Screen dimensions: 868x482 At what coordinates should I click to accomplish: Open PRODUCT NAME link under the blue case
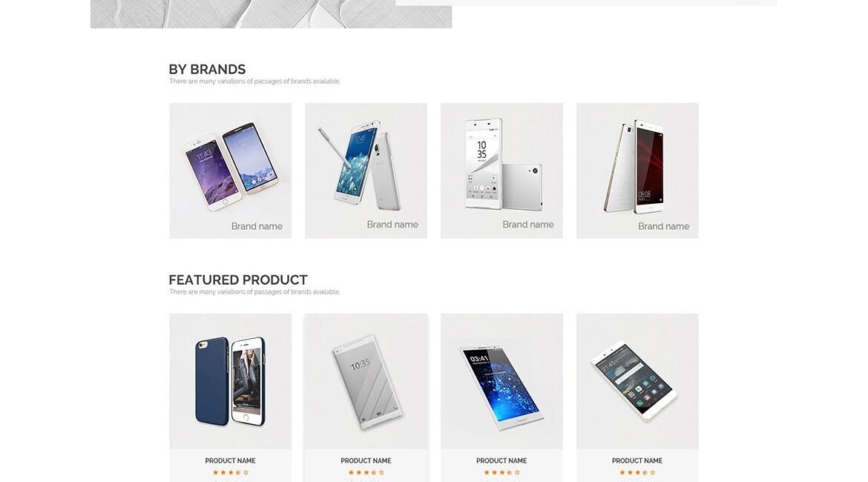[x=230, y=460]
